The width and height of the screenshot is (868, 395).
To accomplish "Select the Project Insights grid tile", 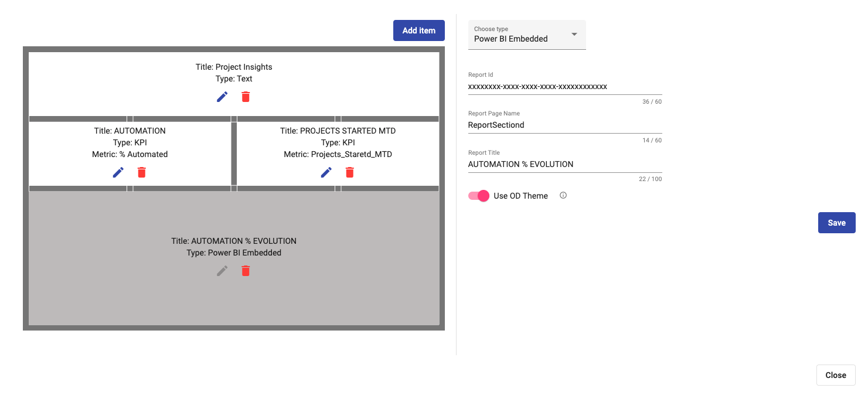I will click(234, 84).
